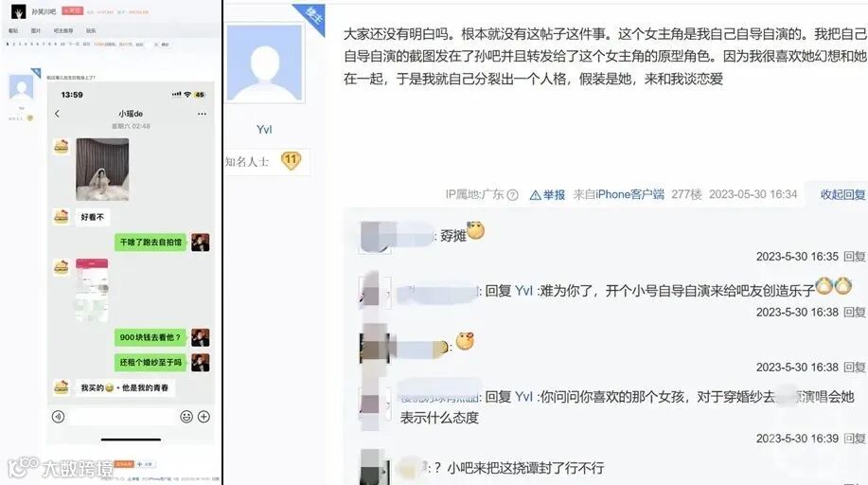
Task: Click the 举报 report link
Action: [x=547, y=194]
